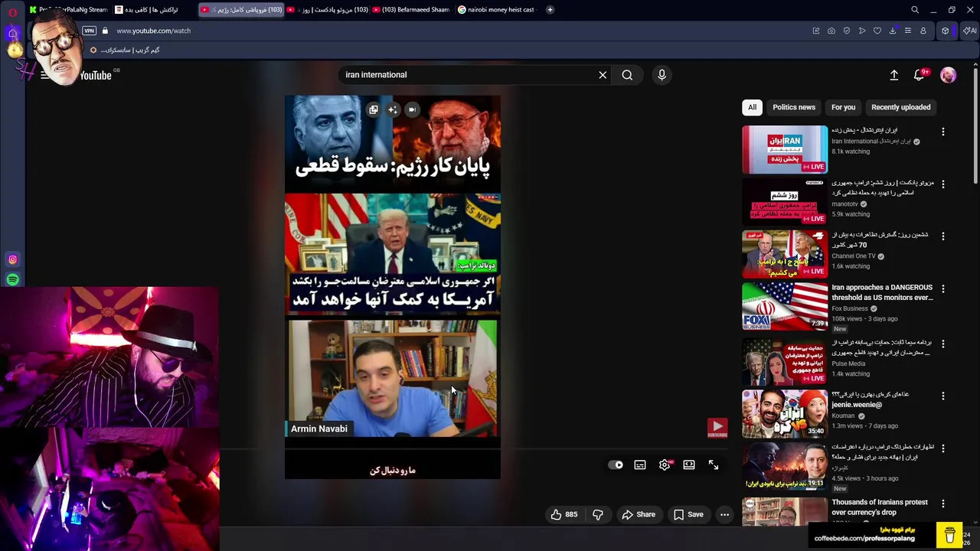
Task: Click the sparkle icon atop the video
Action: [x=393, y=109]
